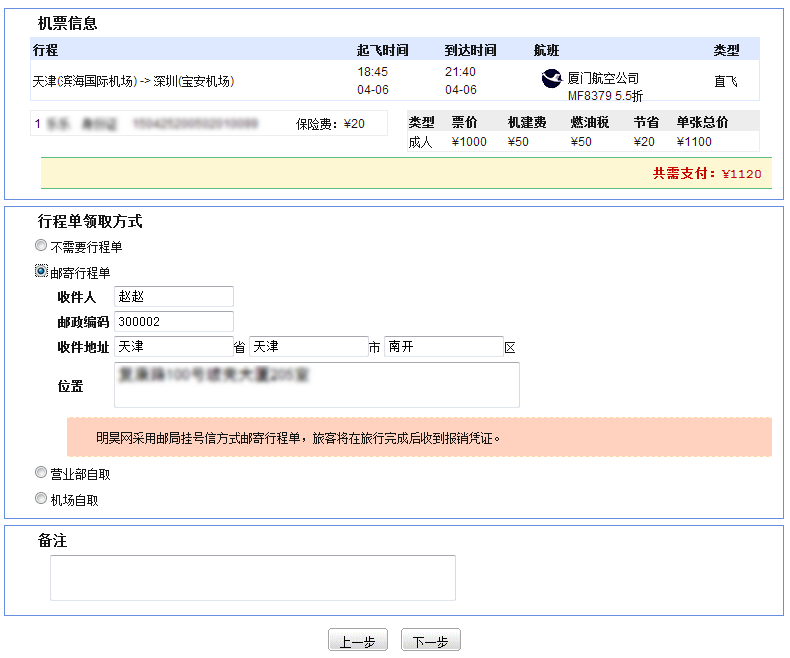The width and height of the screenshot is (790, 658).
Task: Click the Xiamen Airlines logo icon
Action: pos(551,79)
